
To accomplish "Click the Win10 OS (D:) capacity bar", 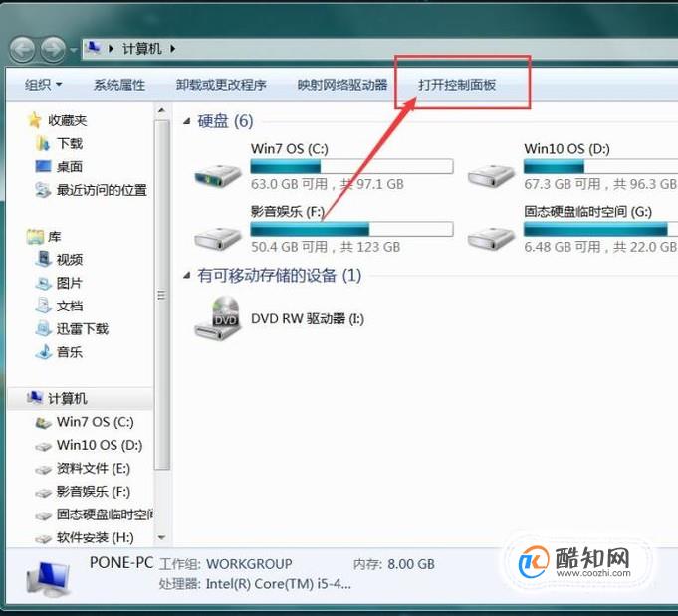I will tap(600, 167).
